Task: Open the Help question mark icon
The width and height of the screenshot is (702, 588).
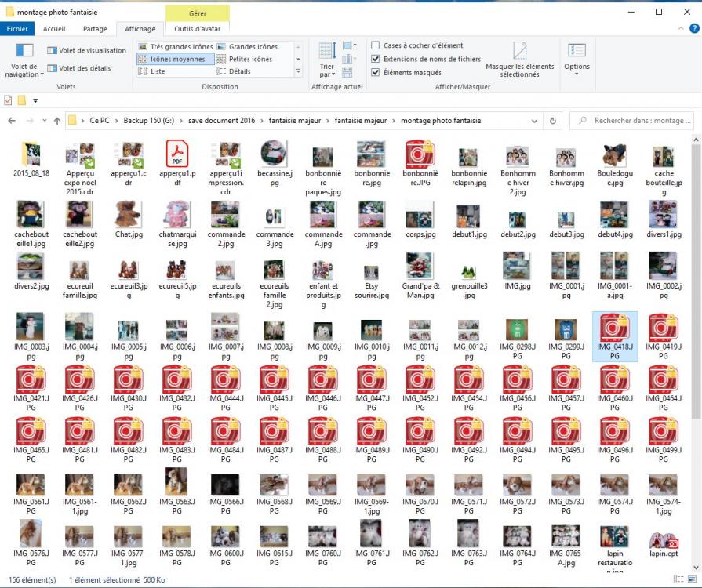Action: coord(694,29)
